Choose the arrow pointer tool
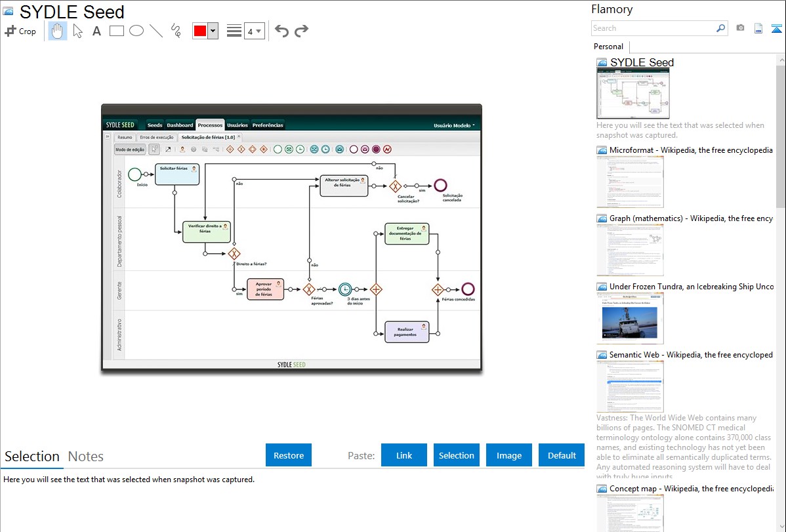The width and height of the screenshot is (786, 532). 77,31
